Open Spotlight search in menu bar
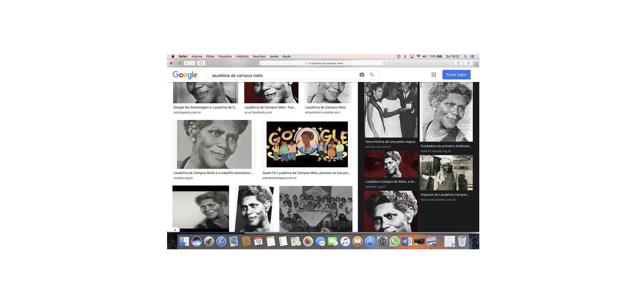Viewport: 644px width, 302px height. [465, 56]
